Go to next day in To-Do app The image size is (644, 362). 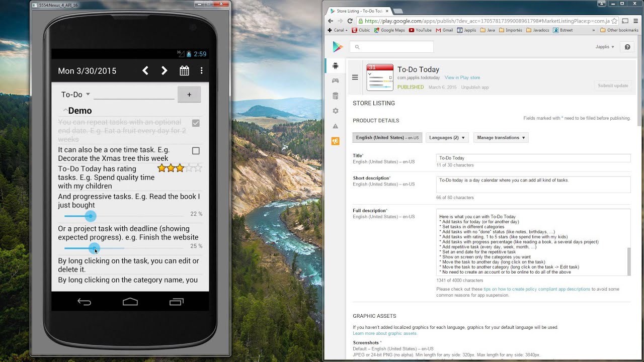tap(164, 71)
